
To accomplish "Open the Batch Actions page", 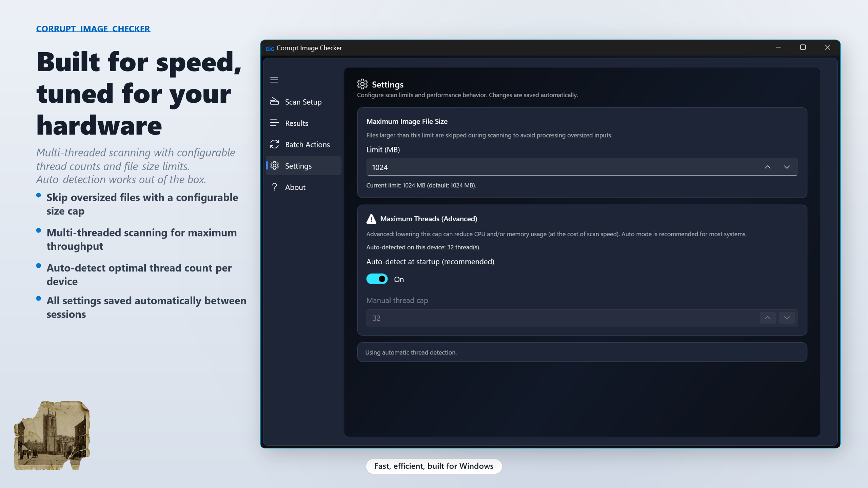I will [x=307, y=144].
